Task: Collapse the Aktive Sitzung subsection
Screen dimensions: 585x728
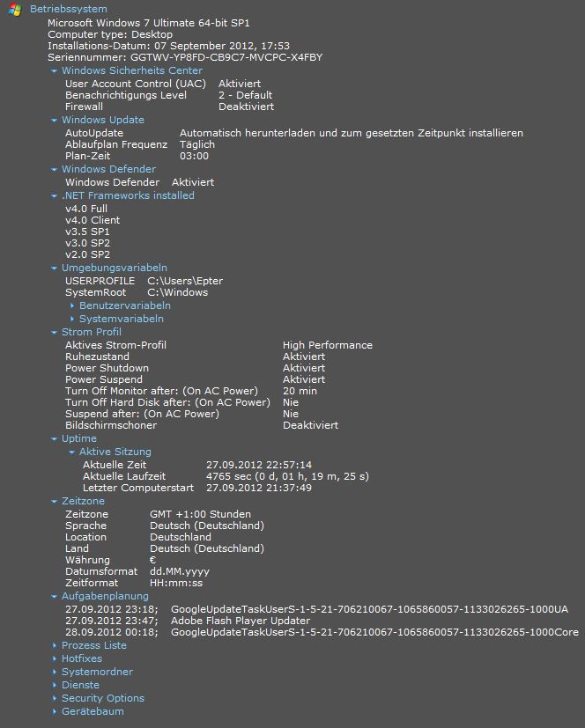Action: pos(115,452)
